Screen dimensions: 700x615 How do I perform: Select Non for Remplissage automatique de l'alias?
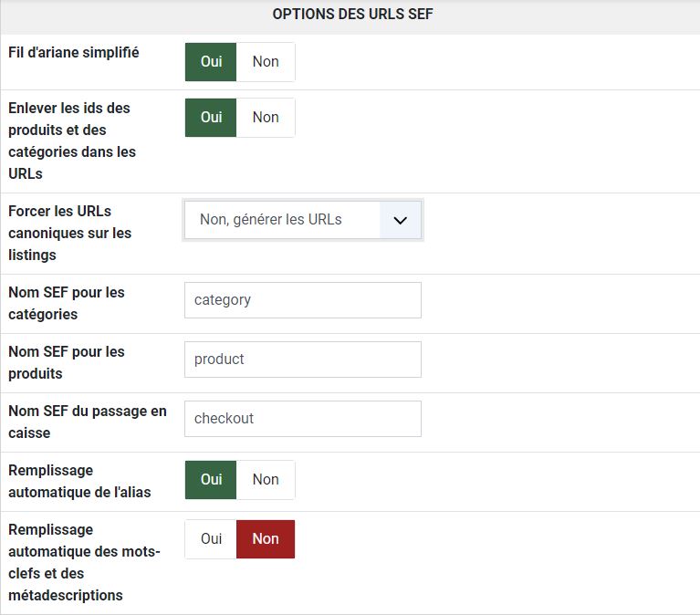pos(266,480)
